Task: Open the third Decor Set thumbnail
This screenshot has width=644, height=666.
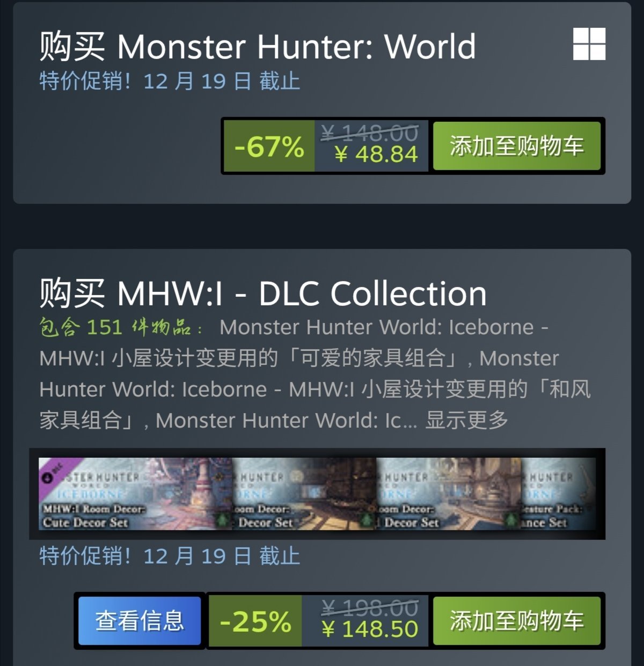Action: point(449,494)
